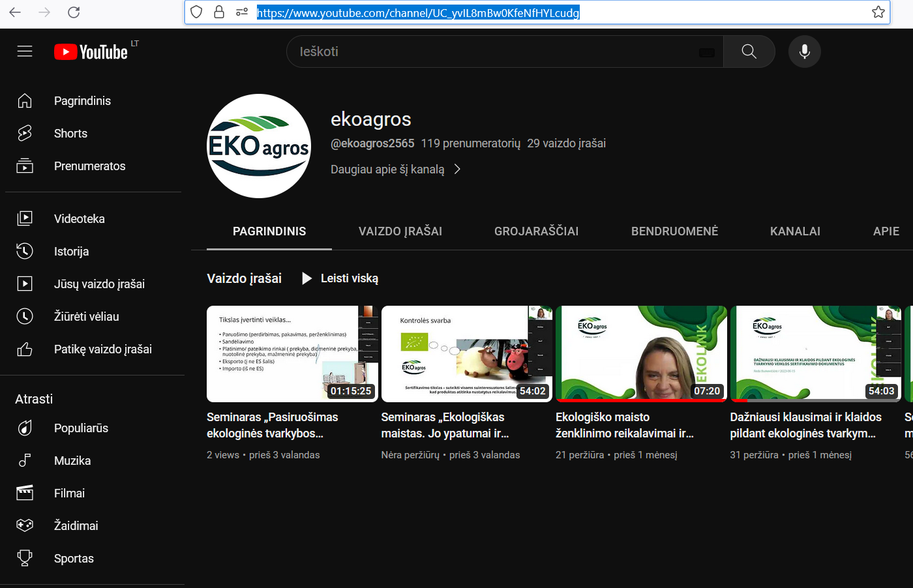913x588 pixels.
Task: Click the Muzika note icon
Action: tap(25, 460)
